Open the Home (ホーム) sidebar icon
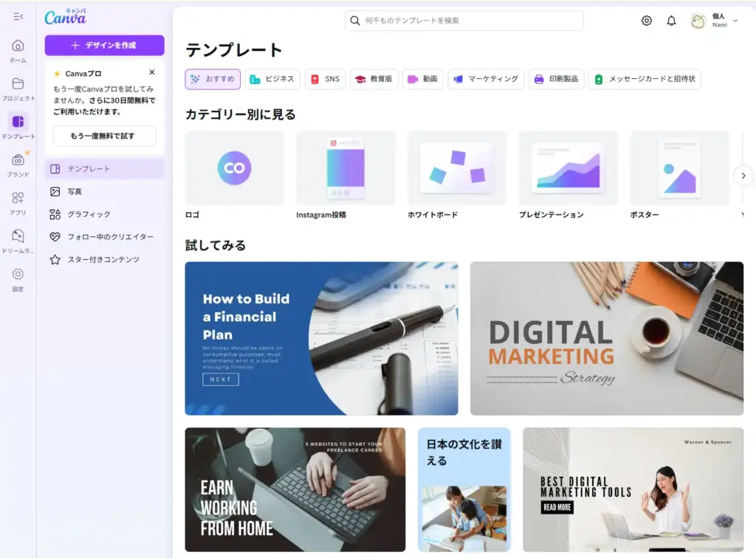Image resolution: width=756 pixels, height=558 pixels. point(18,46)
